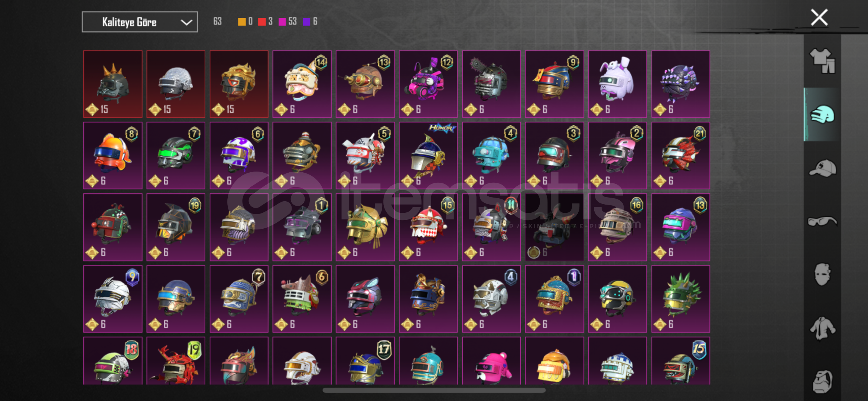Open the cap headwear category icon

pyautogui.click(x=822, y=168)
